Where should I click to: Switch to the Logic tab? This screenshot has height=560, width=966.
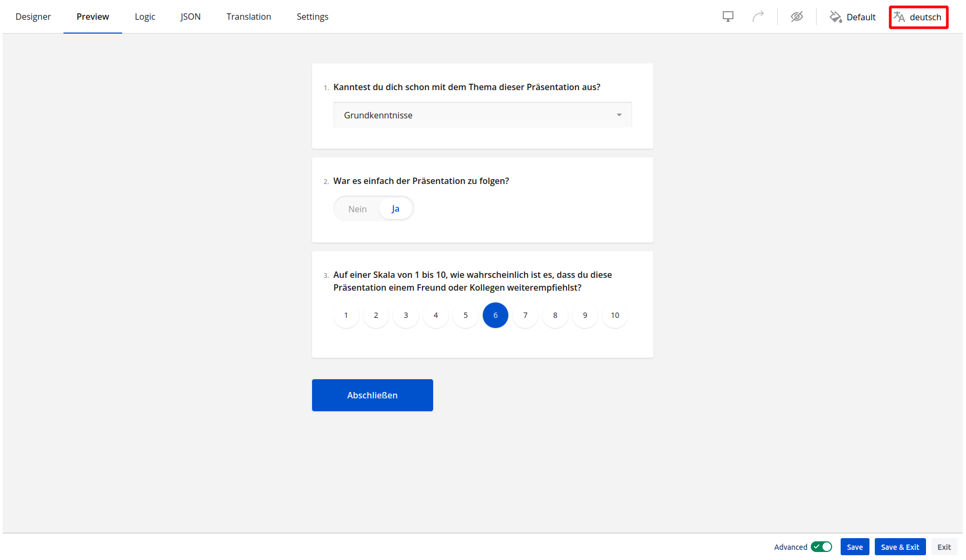(x=145, y=17)
